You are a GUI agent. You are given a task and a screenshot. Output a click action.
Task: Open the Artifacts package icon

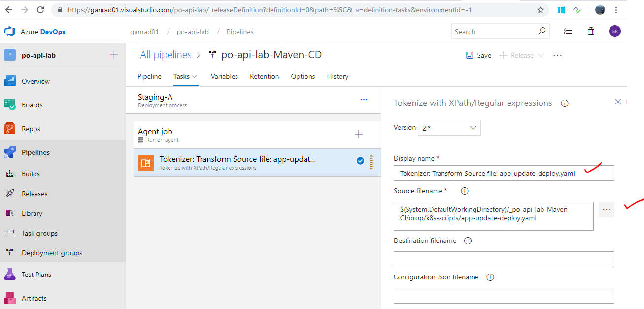tap(10, 298)
